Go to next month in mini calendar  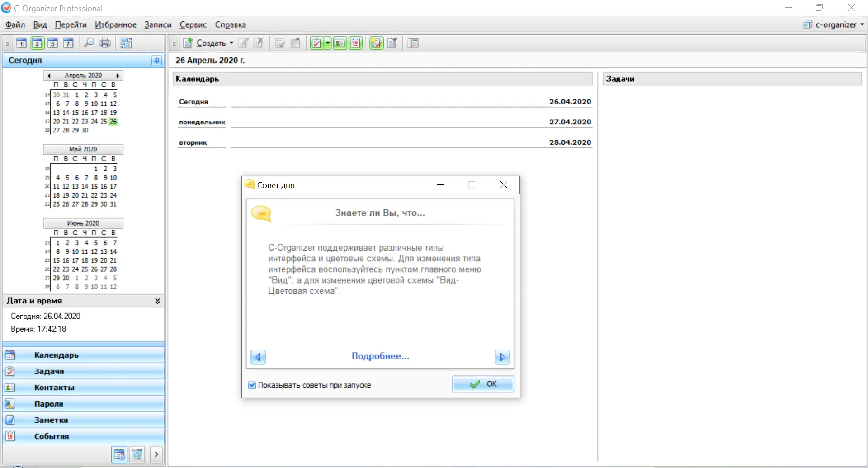(x=118, y=76)
